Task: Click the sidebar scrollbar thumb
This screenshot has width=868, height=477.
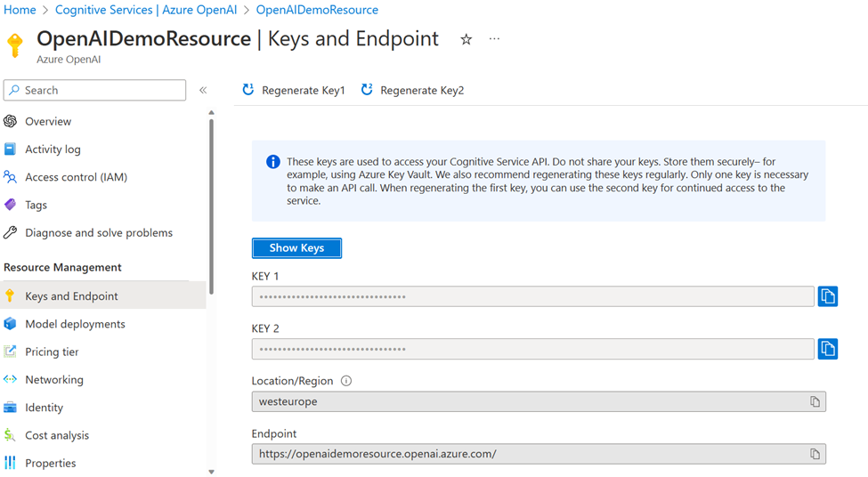Action: click(x=211, y=206)
